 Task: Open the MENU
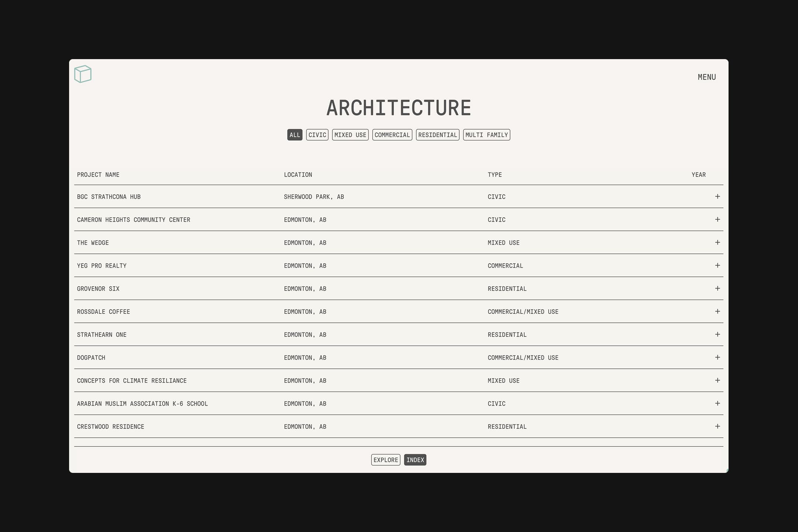coord(706,77)
